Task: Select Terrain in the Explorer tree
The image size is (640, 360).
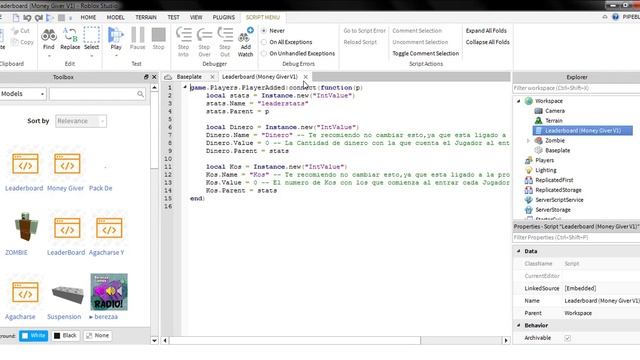Action: [554, 120]
